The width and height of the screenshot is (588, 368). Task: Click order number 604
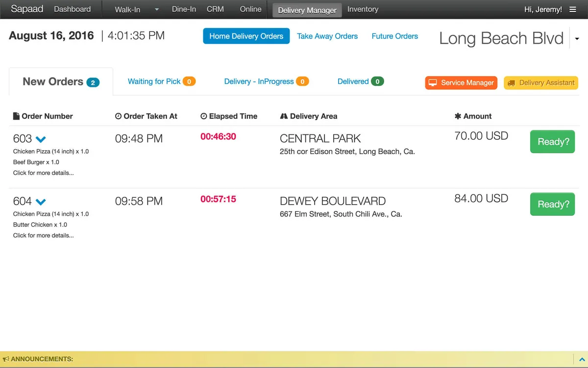[x=23, y=201]
